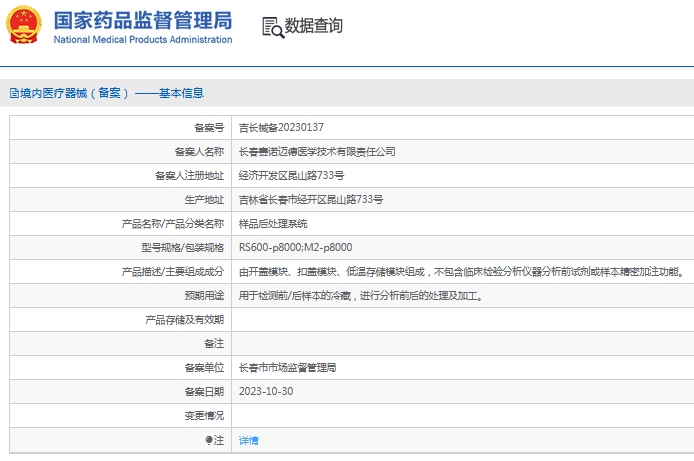
Task: Click the 变更情况 row label
Action: tap(204, 415)
